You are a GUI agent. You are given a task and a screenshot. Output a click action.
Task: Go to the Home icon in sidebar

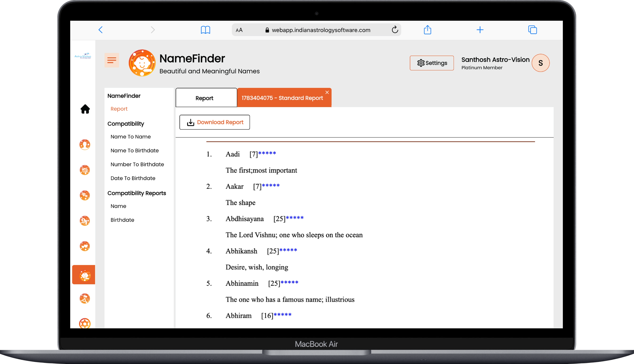[x=85, y=109]
